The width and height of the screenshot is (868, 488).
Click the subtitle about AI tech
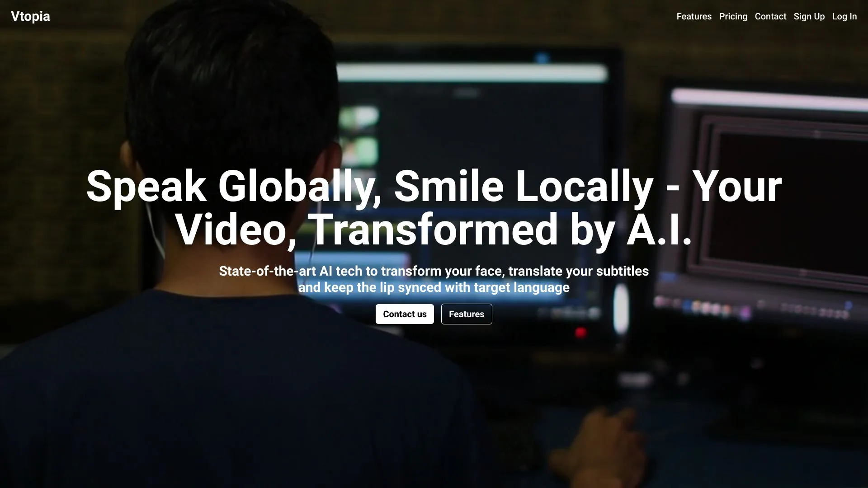434,279
